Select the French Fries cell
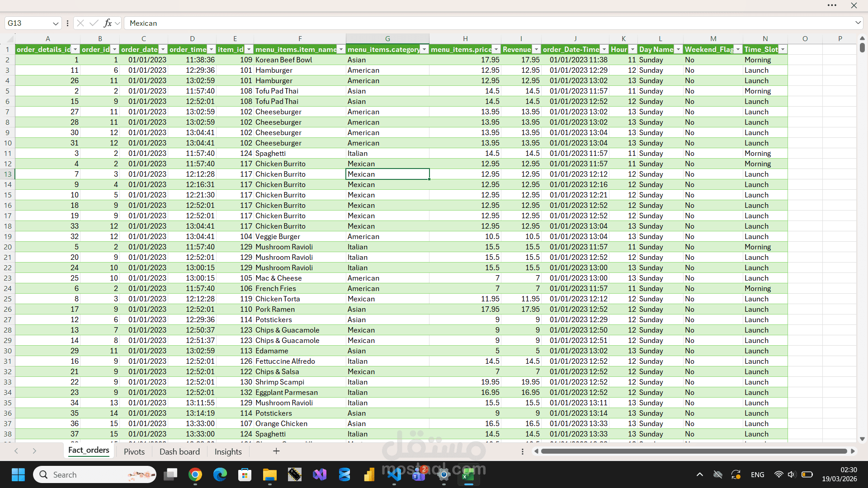Viewport: 868px width, 488px height. pos(300,288)
